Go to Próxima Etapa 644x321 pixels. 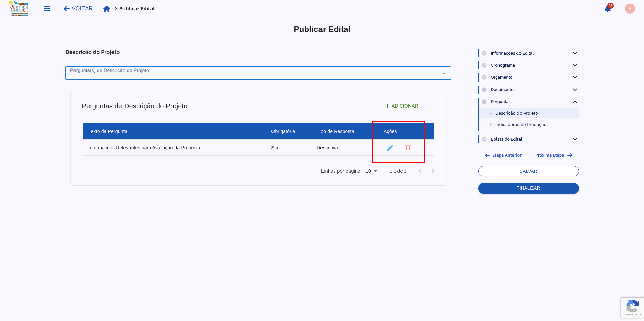pos(549,155)
